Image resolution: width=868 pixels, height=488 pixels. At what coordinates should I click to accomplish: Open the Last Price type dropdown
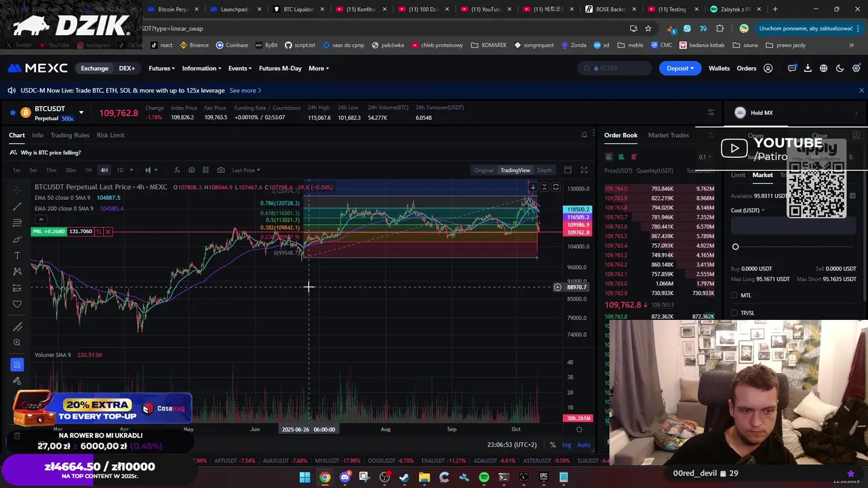tap(245, 170)
